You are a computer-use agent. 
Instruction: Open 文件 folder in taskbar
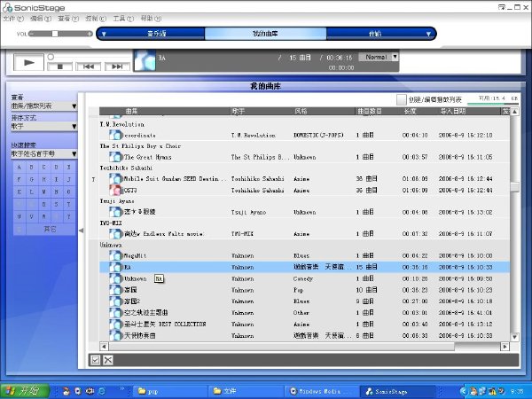(x=246, y=391)
